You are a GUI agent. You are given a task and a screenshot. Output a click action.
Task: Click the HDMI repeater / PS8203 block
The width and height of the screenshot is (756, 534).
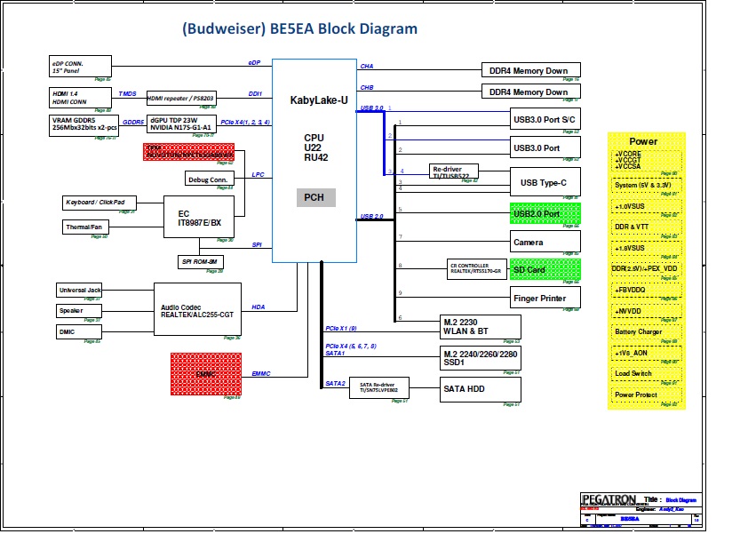pos(181,98)
